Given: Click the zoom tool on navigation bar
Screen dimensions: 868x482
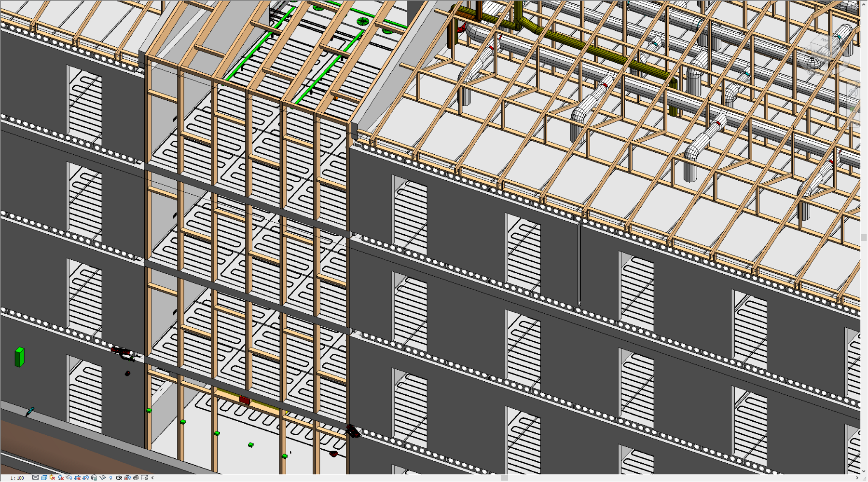Looking at the screenshot, I should click(x=853, y=109).
